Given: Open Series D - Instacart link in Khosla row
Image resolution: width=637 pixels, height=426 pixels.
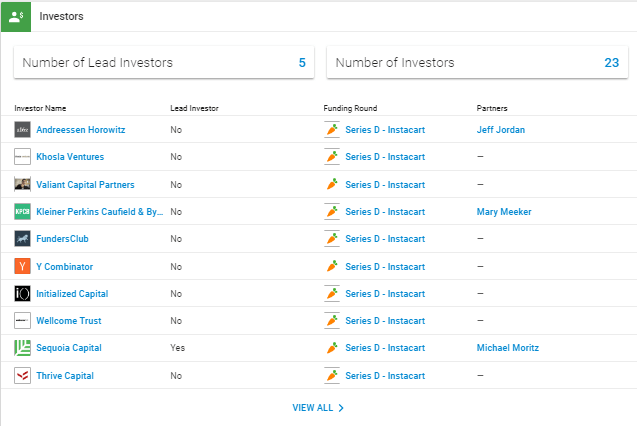Looking at the screenshot, I should pyautogui.click(x=385, y=156).
